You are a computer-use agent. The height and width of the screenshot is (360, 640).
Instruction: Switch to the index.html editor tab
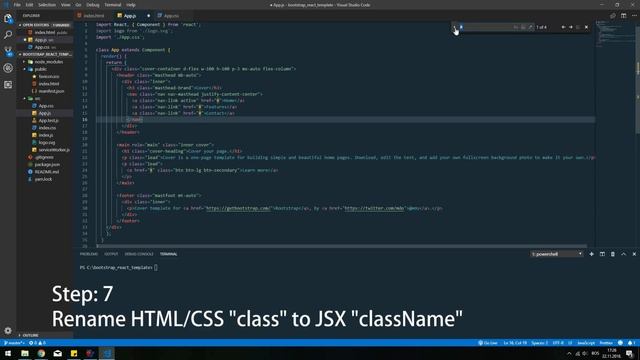click(93, 16)
